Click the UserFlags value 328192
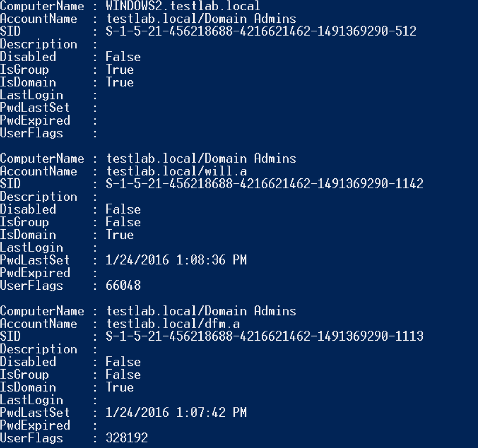Image resolution: width=478 pixels, height=448 pixels. (x=127, y=438)
